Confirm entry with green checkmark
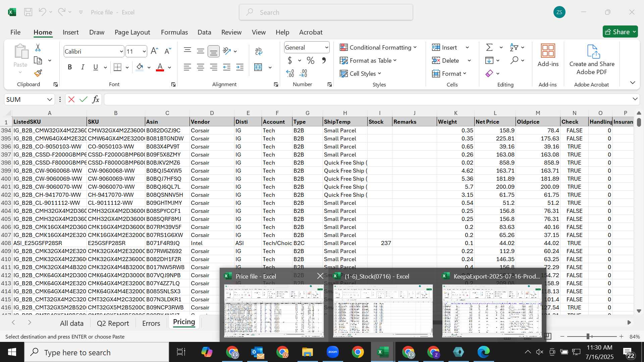Viewport: 644px width, 362px height. tap(84, 100)
